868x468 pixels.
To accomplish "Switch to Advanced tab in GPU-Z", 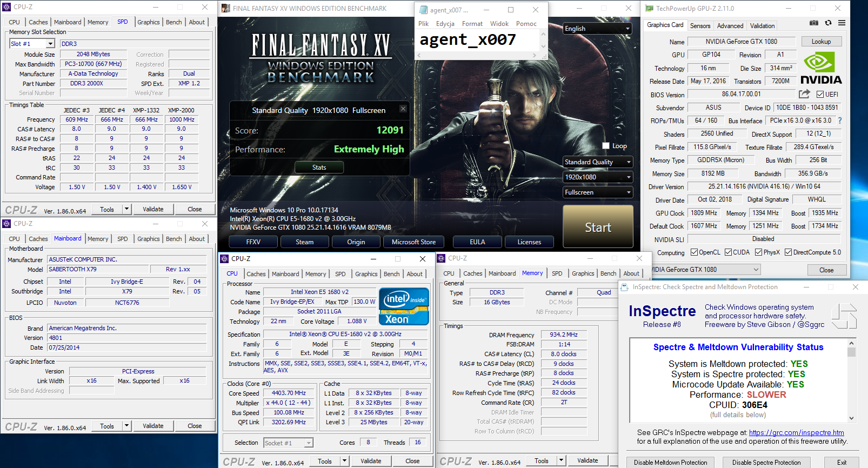I will pyautogui.click(x=730, y=26).
